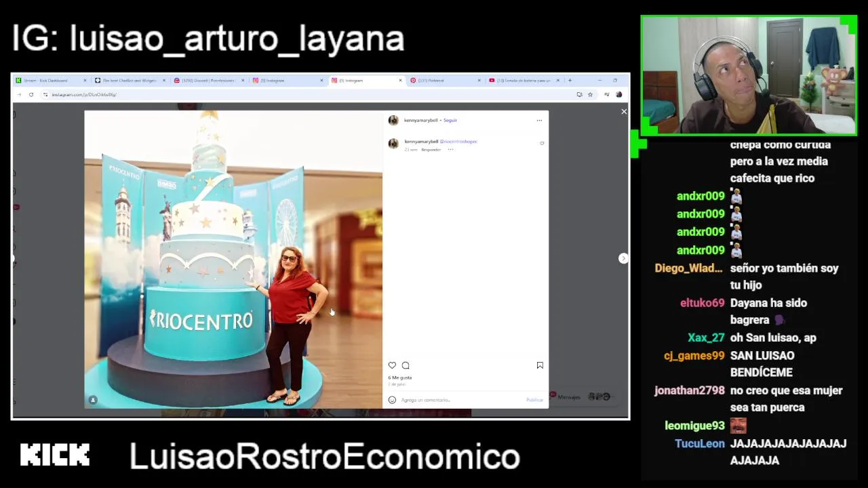Close the Pinterest tab
Viewport: 868px width, 488px height.
479,80
